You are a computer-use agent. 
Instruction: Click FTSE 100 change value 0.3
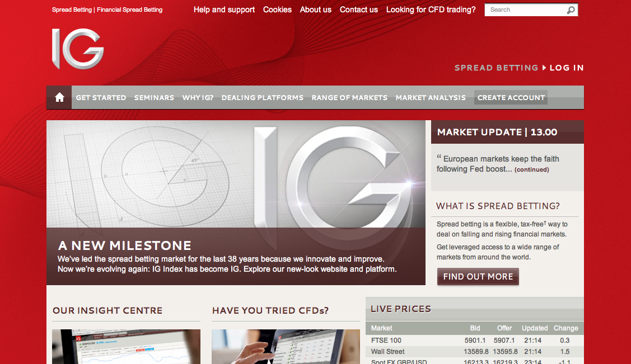(x=564, y=341)
